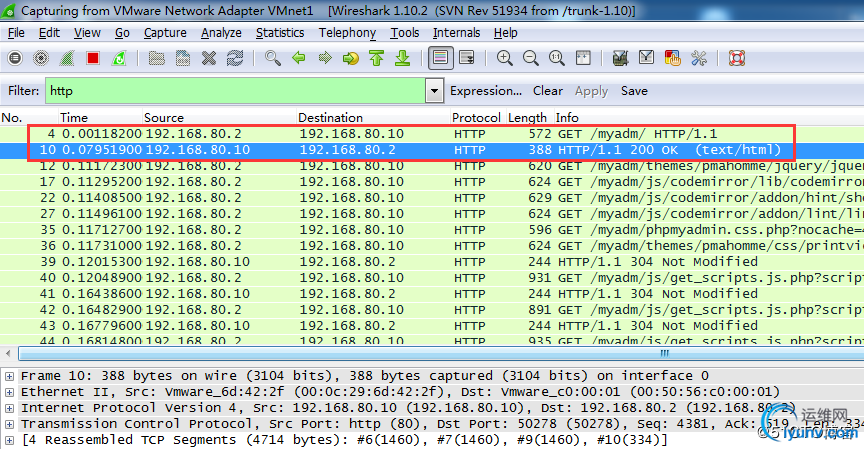Close this capture file X icon
The image size is (864, 449).
click(209, 58)
